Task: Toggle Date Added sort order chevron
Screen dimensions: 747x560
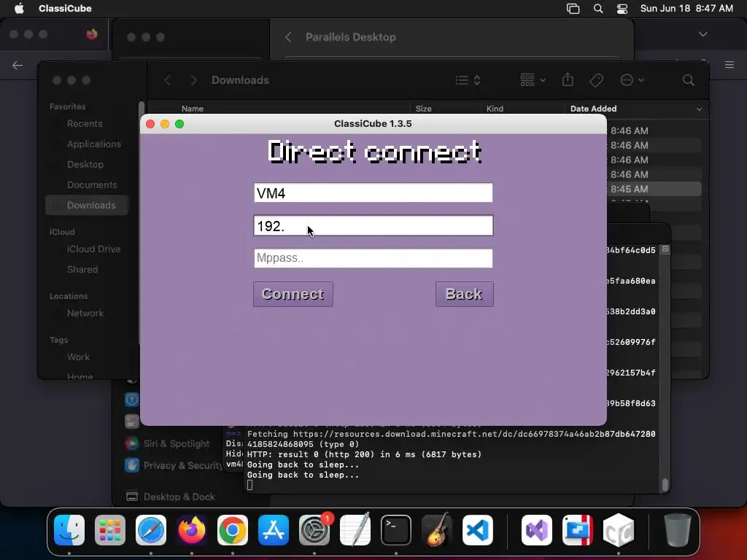Action: [699, 109]
